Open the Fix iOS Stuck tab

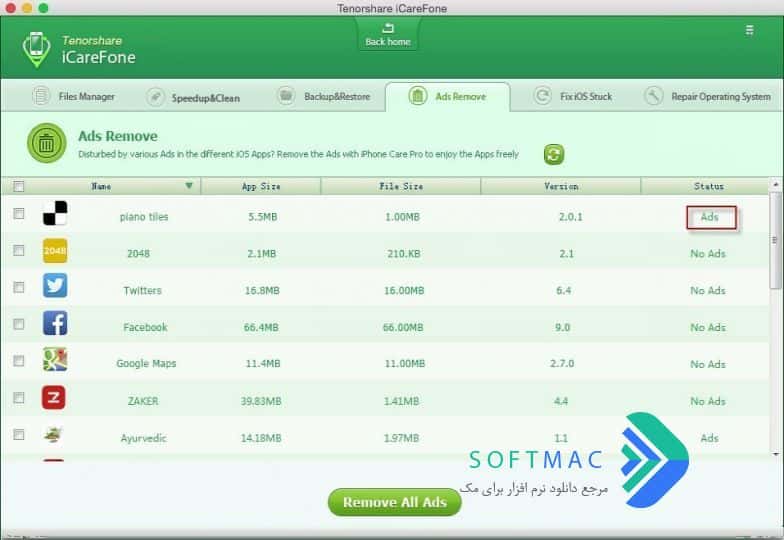(573, 96)
